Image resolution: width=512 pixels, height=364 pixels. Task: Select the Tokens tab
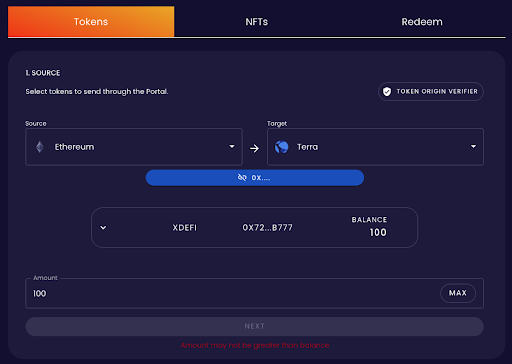(x=91, y=22)
